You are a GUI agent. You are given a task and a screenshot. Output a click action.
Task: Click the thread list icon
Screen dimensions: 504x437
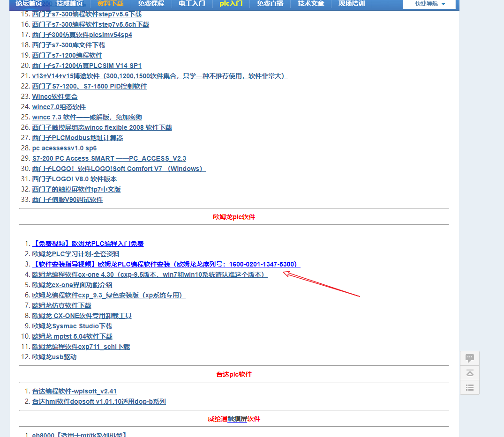tap(469, 387)
